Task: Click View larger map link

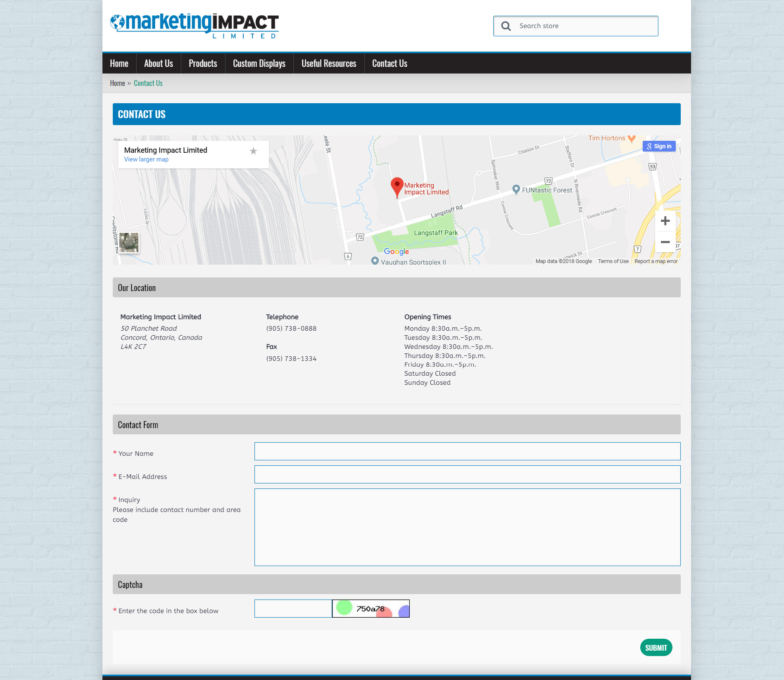Action: click(x=146, y=159)
